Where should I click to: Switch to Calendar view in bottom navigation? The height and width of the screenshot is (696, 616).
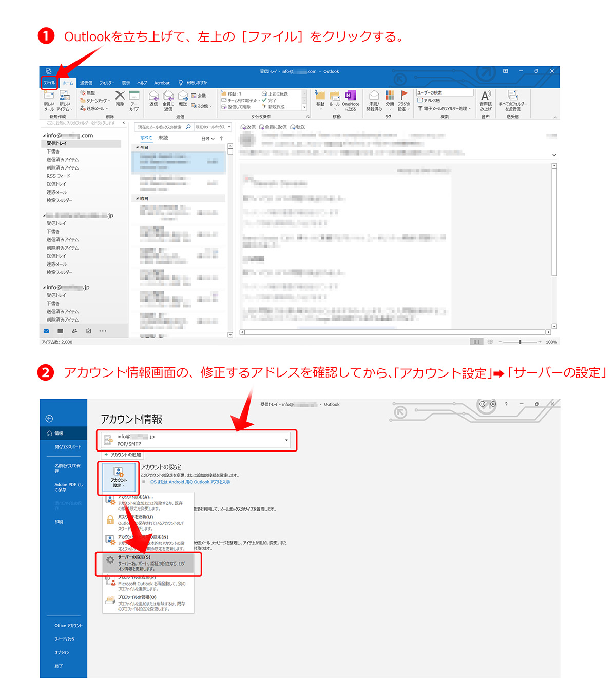tap(60, 331)
